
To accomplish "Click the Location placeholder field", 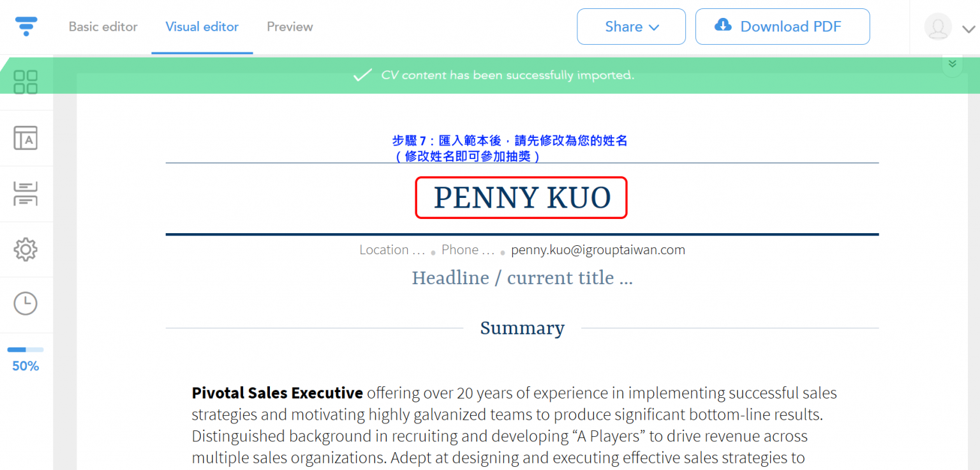I will [392, 250].
